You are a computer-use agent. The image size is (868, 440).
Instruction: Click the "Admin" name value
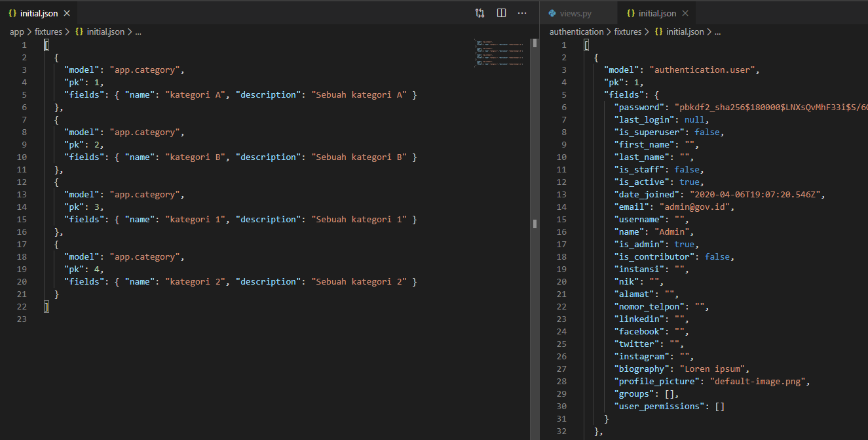(x=671, y=232)
